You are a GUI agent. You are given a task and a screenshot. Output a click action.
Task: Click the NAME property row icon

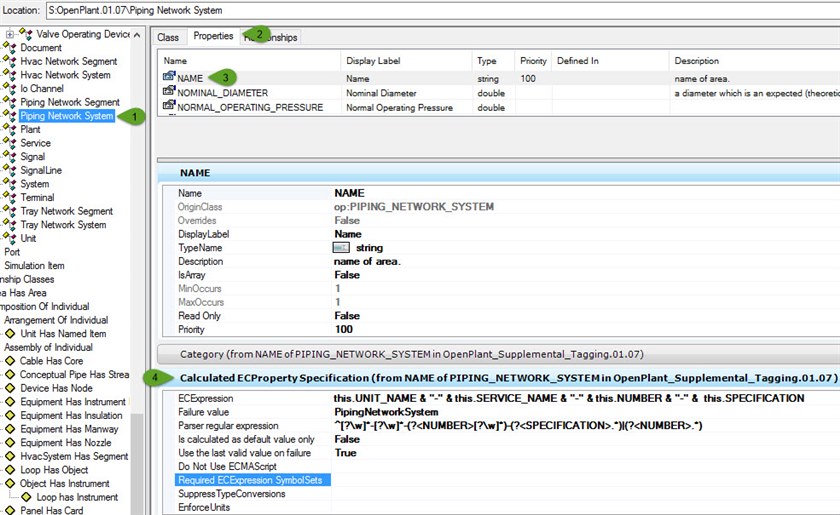pos(169,77)
